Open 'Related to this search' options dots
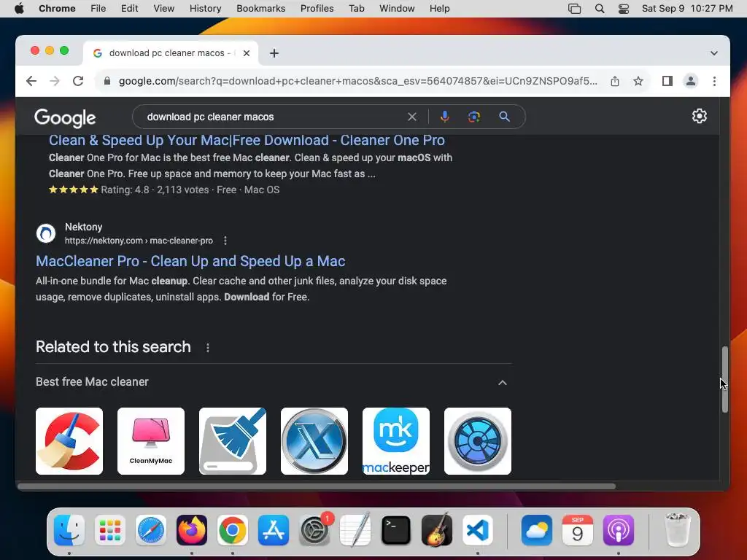 click(208, 348)
